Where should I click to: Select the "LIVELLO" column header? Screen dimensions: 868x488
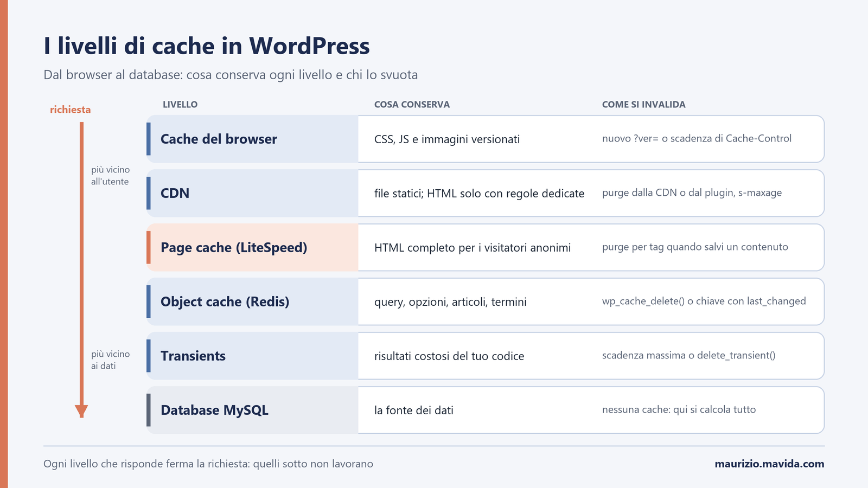(x=180, y=105)
